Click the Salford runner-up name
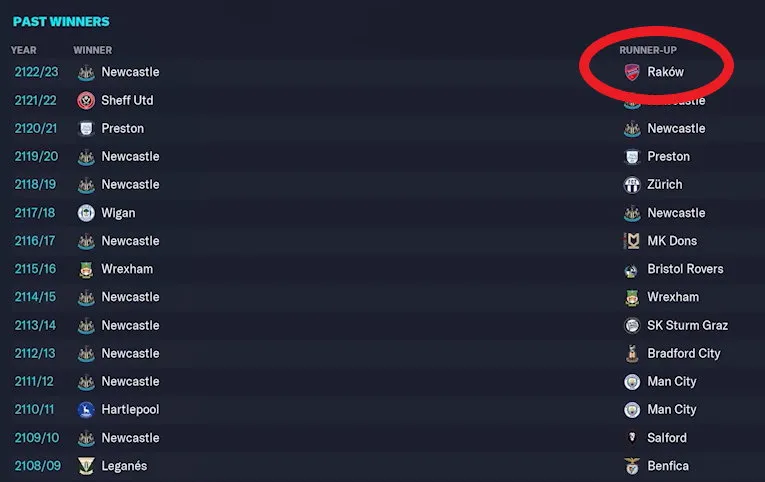This screenshot has width=765, height=482. coord(667,438)
